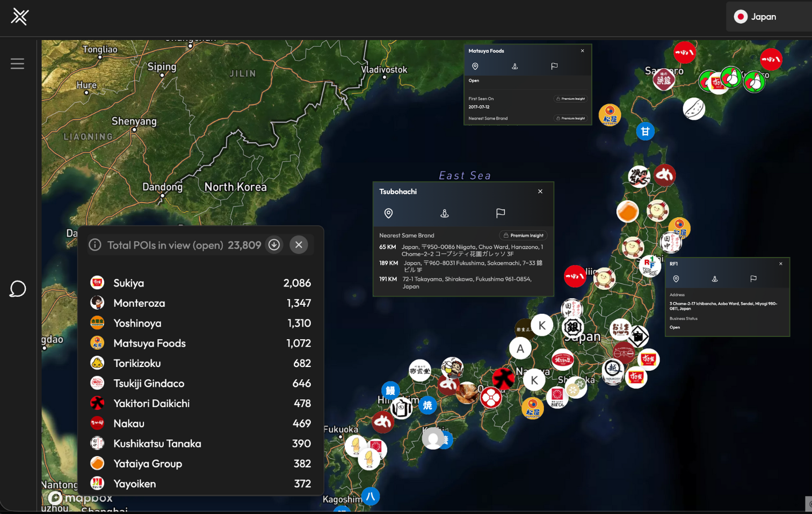The image size is (812, 514).
Task: Open the anchor tab in Tsubohachi popup
Action: [x=444, y=213]
